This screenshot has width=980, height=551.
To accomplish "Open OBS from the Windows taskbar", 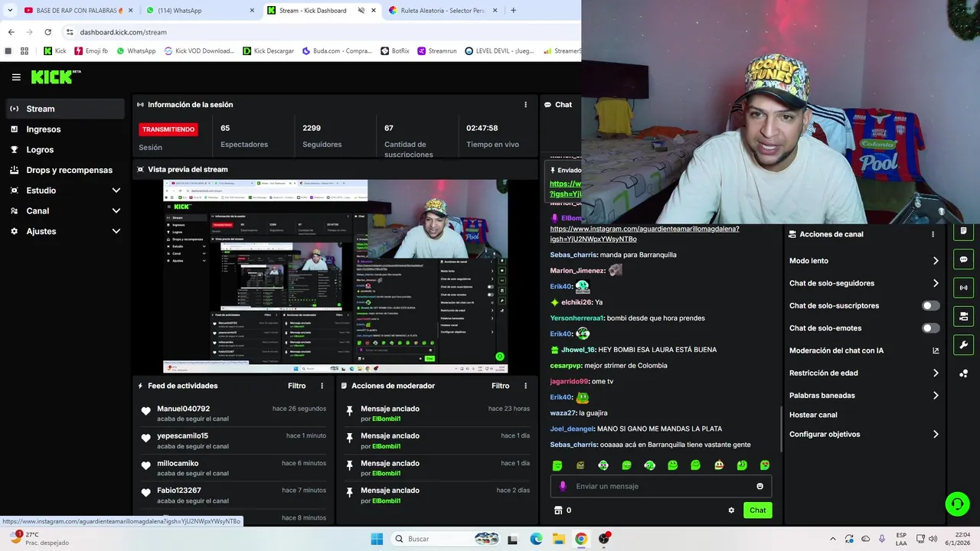I will click(604, 539).
